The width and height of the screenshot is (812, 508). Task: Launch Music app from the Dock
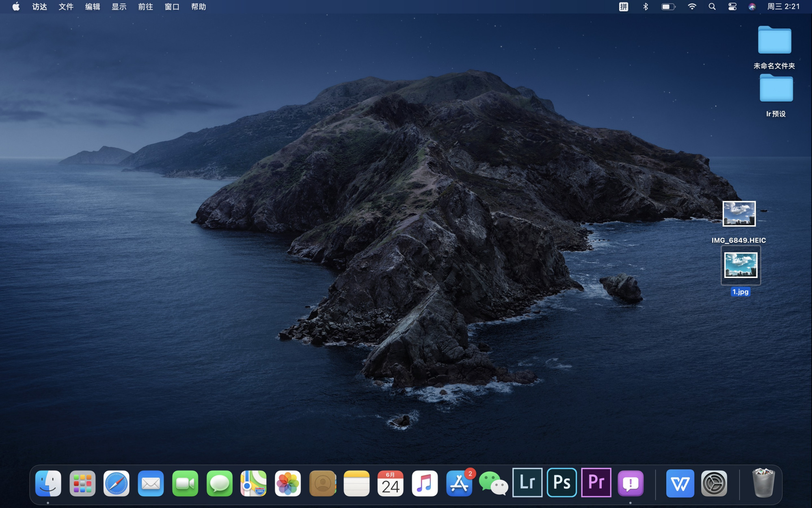[x=425, y=483]
